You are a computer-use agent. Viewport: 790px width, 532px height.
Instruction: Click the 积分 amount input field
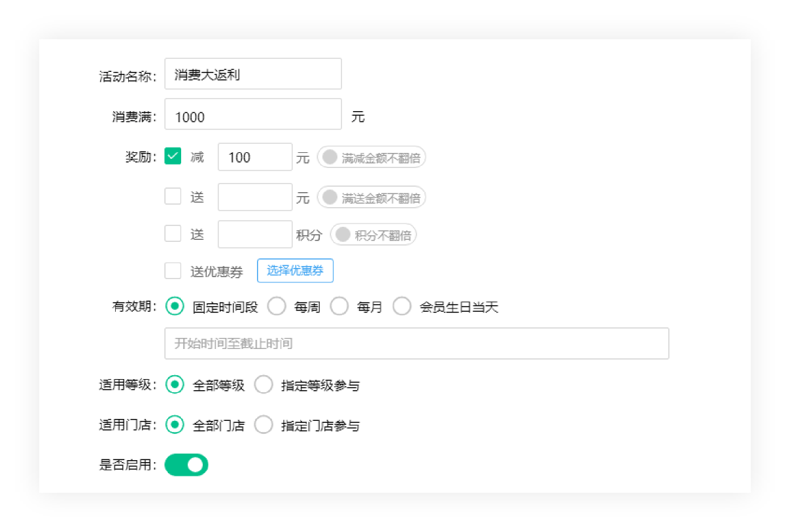click(x=254, y=235)
